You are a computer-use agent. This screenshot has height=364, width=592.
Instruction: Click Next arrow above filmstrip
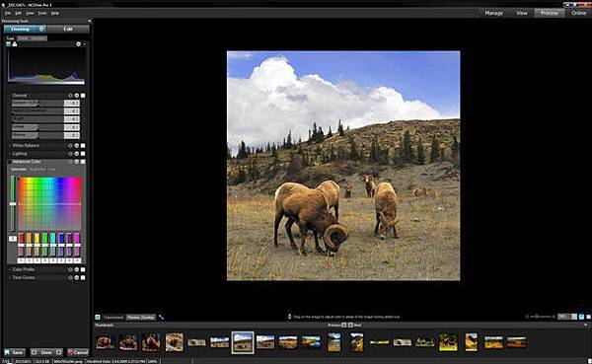[x=350, y=326]
